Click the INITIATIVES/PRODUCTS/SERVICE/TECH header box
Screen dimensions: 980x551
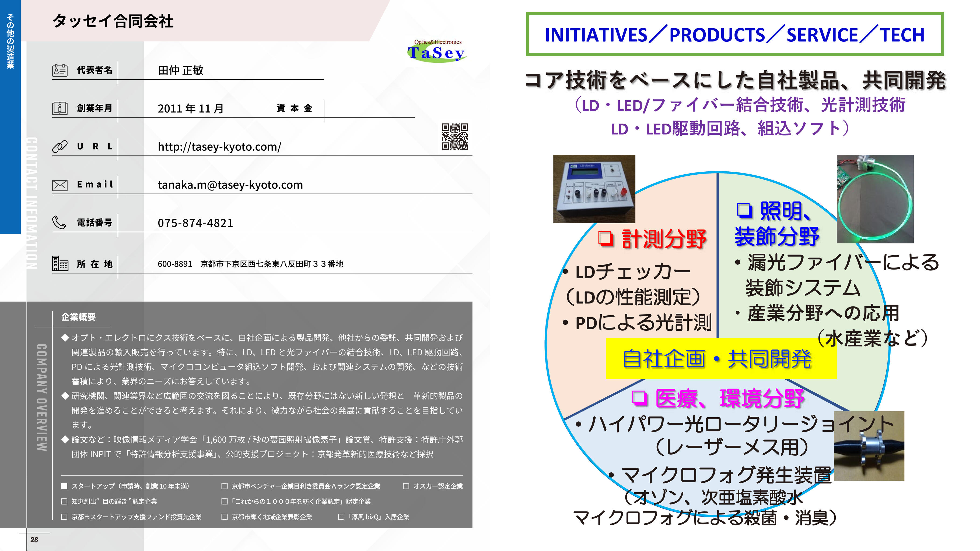pos(735,34)
